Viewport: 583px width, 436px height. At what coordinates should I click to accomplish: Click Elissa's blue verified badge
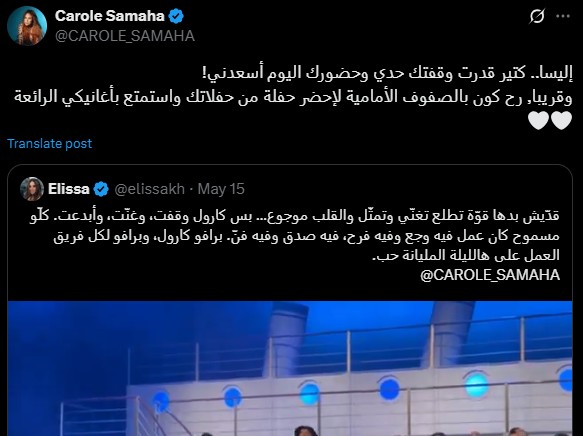pyautogui.click(x=101, y=189)
